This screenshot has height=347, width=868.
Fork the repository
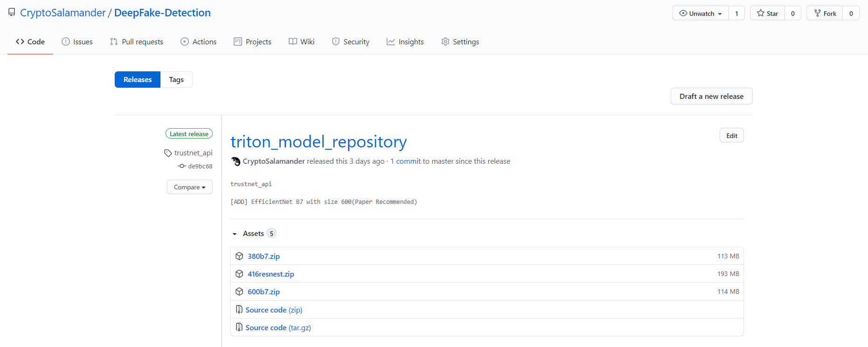(825, 13)
